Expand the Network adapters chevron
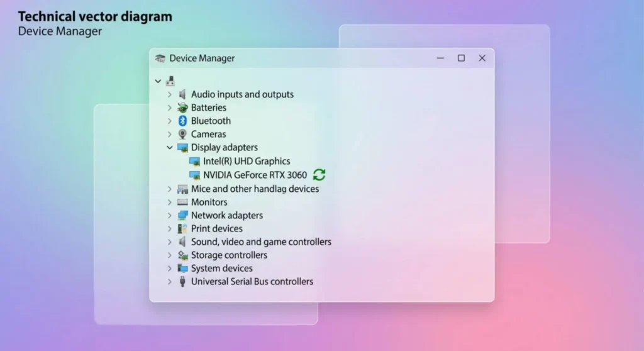 coord(170,215)
